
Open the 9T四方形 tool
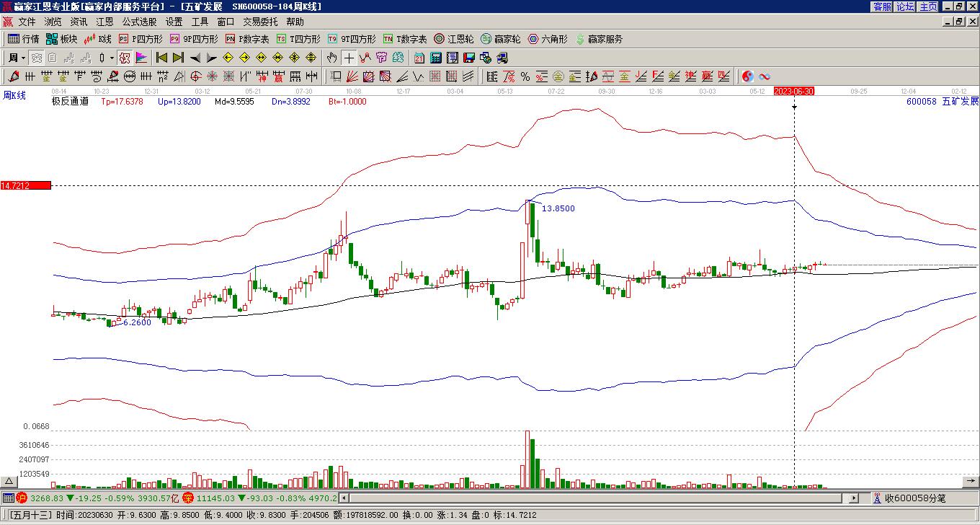(x=352, y=39)
